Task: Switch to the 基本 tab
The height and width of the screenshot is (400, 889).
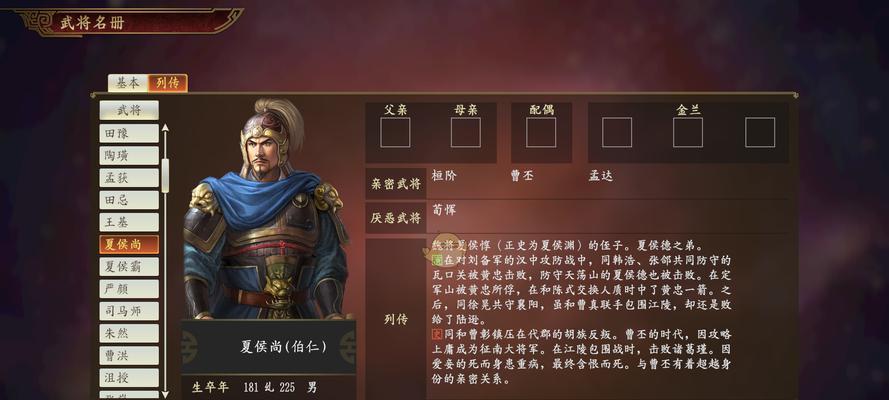Action: [x=128, y=83]
